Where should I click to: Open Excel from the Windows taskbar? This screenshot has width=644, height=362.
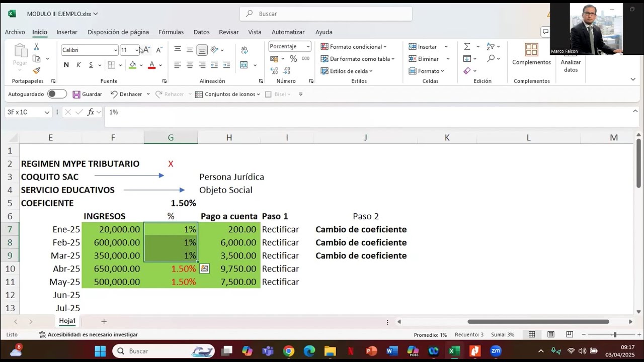[454, 351]
